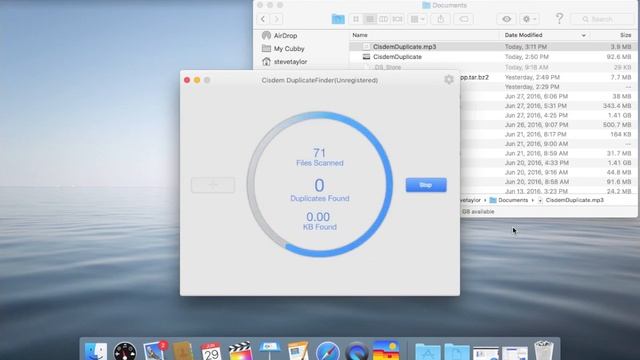Screen dimensions: 640x360
Task: Sort Finder list by Date Modified
Action: click(x=523, y=35)
